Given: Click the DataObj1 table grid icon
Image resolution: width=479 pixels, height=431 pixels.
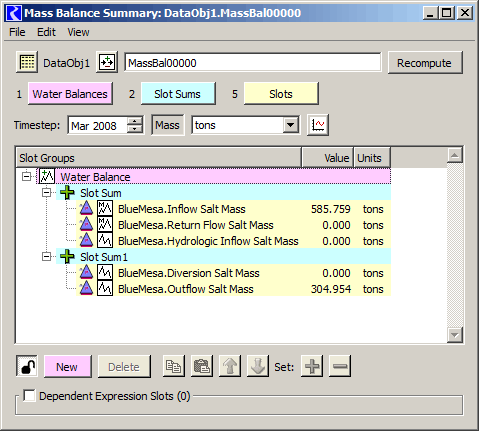Looking at the screenshot, I should (x=27, y=62).
